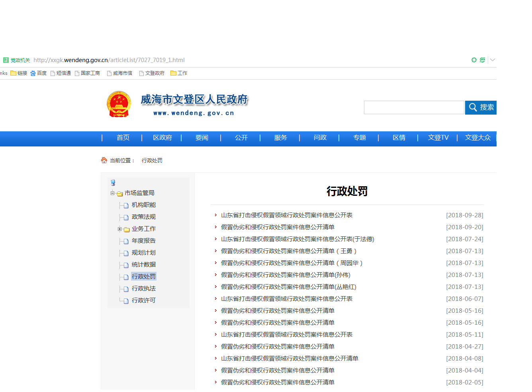Image resolution: width=532 pixels, height=392 pixels.
Task: Click the Baidu paw bookmark icon
Action: tap(33, 73)
